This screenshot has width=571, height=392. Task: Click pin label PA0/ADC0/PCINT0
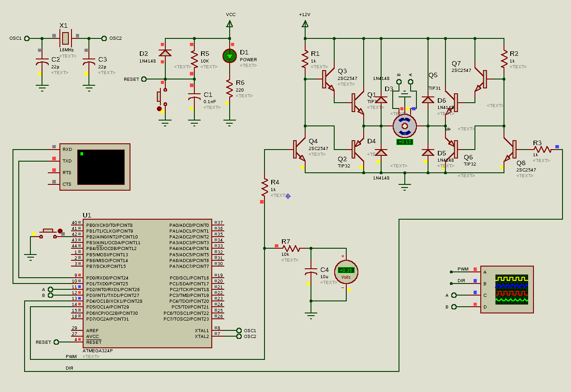[189, 225]
